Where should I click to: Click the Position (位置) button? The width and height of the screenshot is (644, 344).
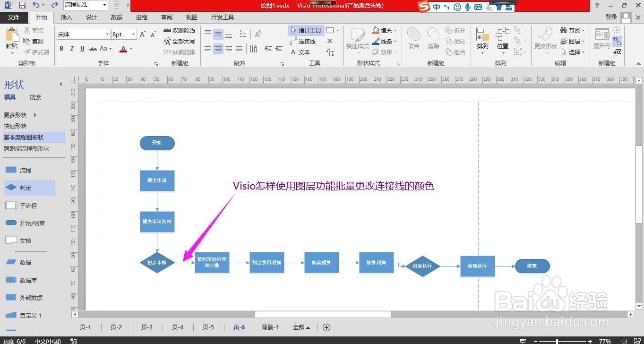502,41
